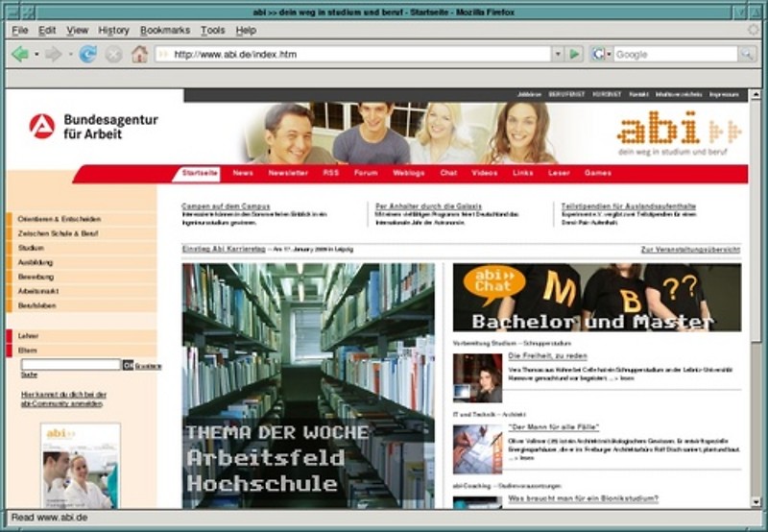Open the History menu
768x532 pixels.
113,31
